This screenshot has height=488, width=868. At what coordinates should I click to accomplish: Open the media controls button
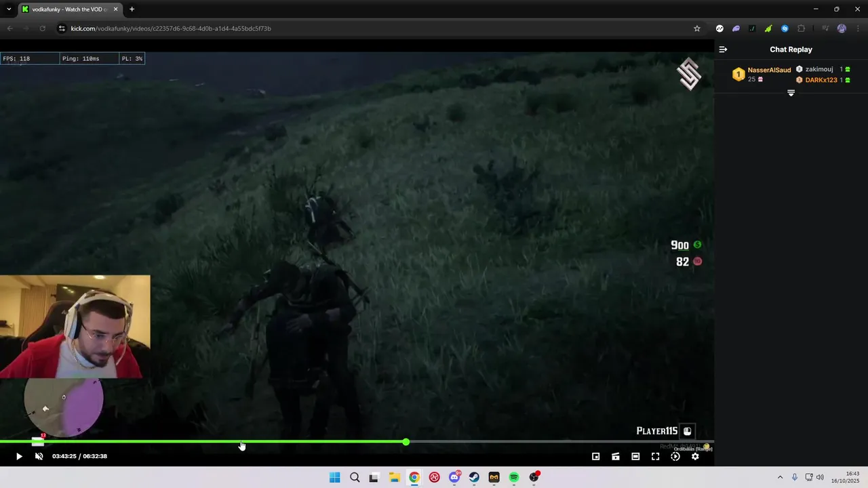click(825, 28)
